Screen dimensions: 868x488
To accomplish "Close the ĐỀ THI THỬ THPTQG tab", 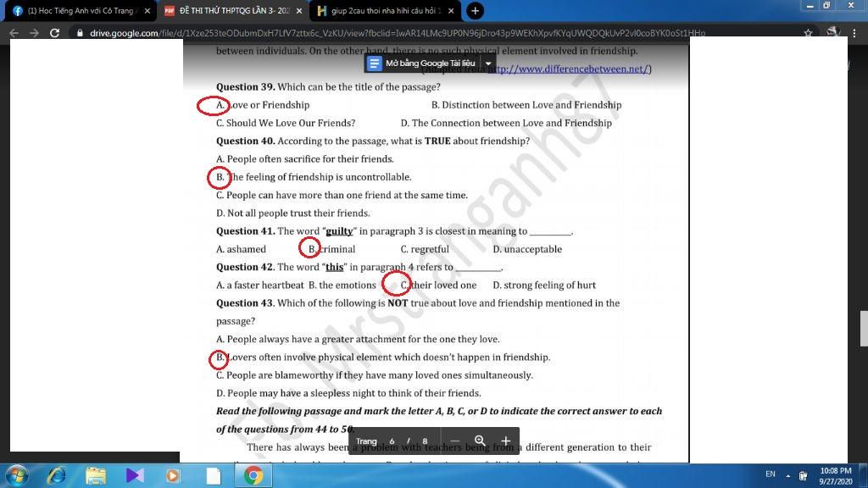I will [299, 10].
